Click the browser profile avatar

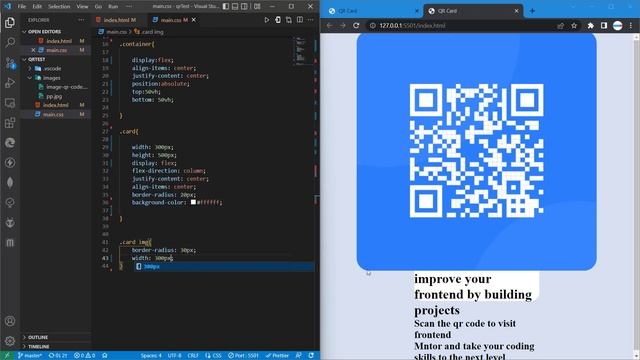(x=618, y=26)
